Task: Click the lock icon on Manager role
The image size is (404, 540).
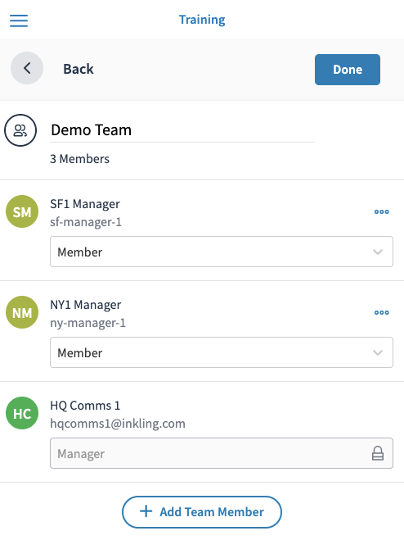Action: (x=378, y=453)
